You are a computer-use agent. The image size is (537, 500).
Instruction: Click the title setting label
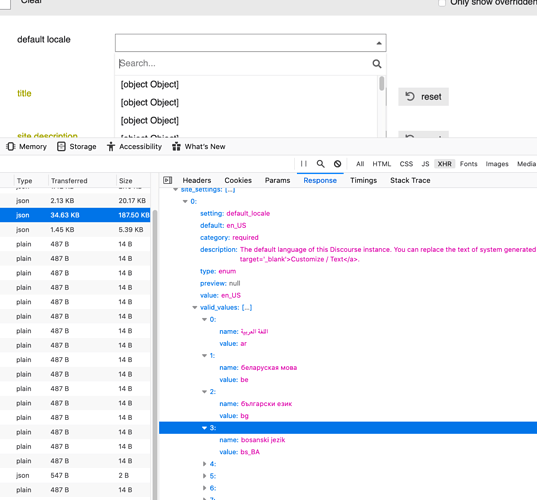[24, 93]
